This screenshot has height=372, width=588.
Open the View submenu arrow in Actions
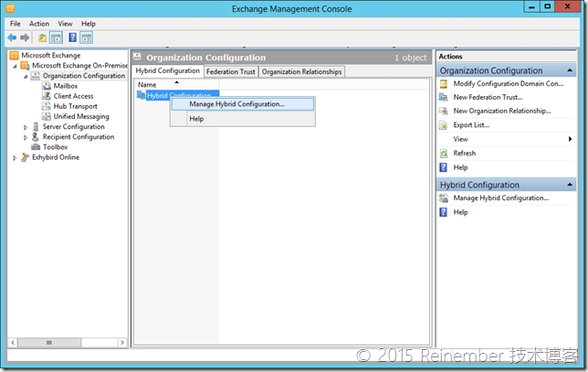coord(570,139)
